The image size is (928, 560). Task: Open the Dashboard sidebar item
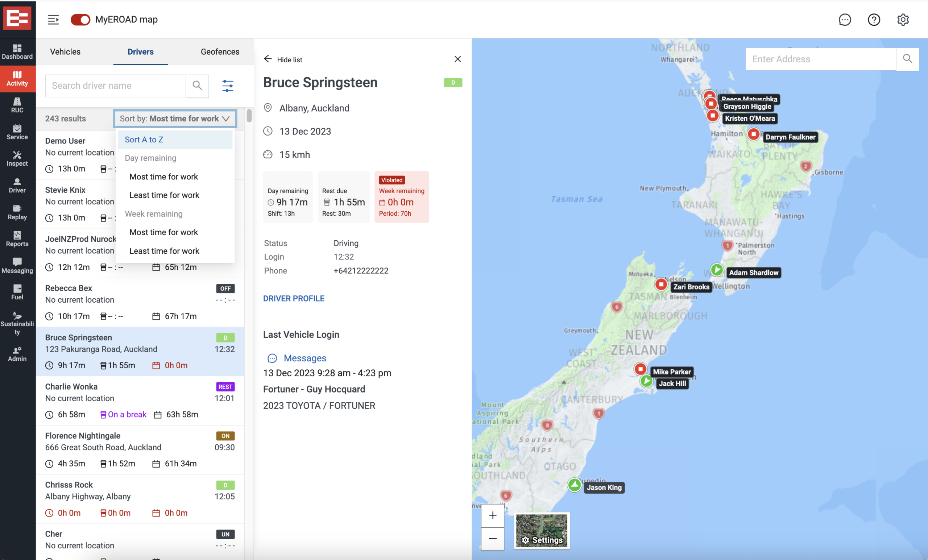point(17,52)
